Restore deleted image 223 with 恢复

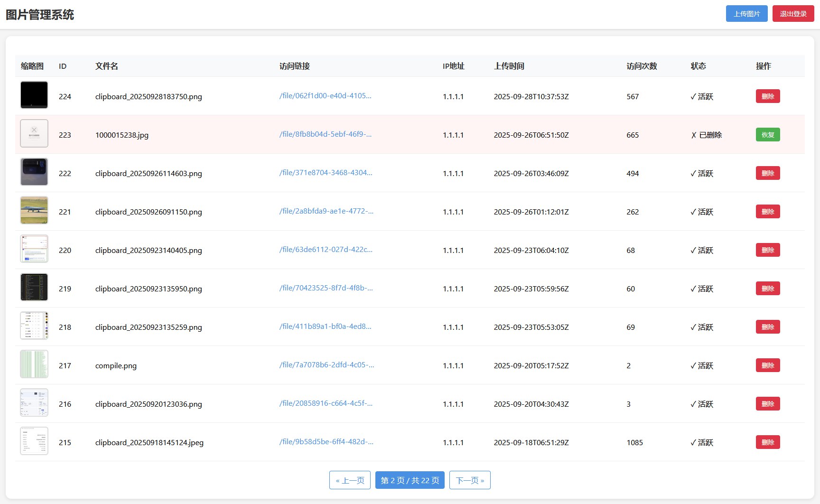coord(767,135)
